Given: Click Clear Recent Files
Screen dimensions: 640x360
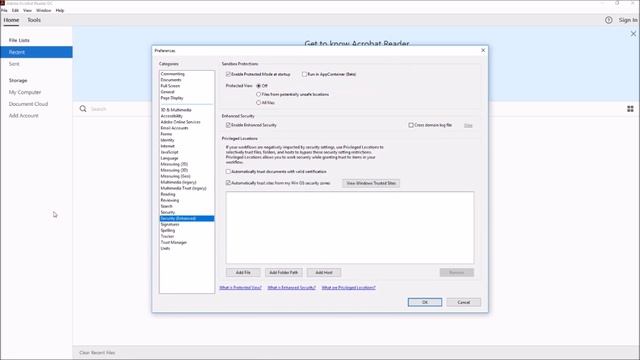Looking at the screenshot, I should click(x=97, y=353).
